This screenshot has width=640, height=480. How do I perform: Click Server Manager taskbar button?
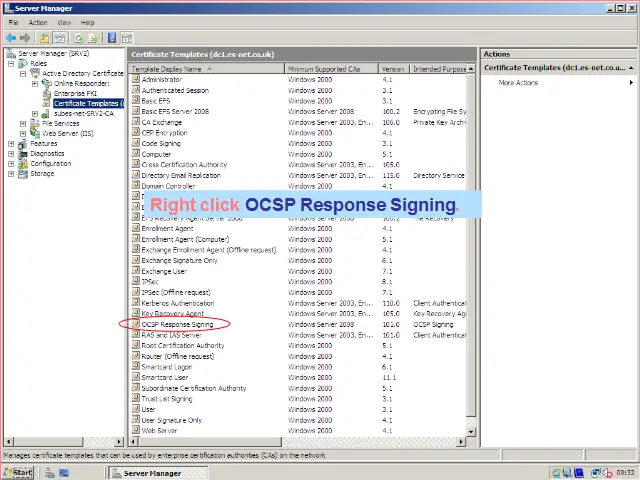click(x=158, y=473)
